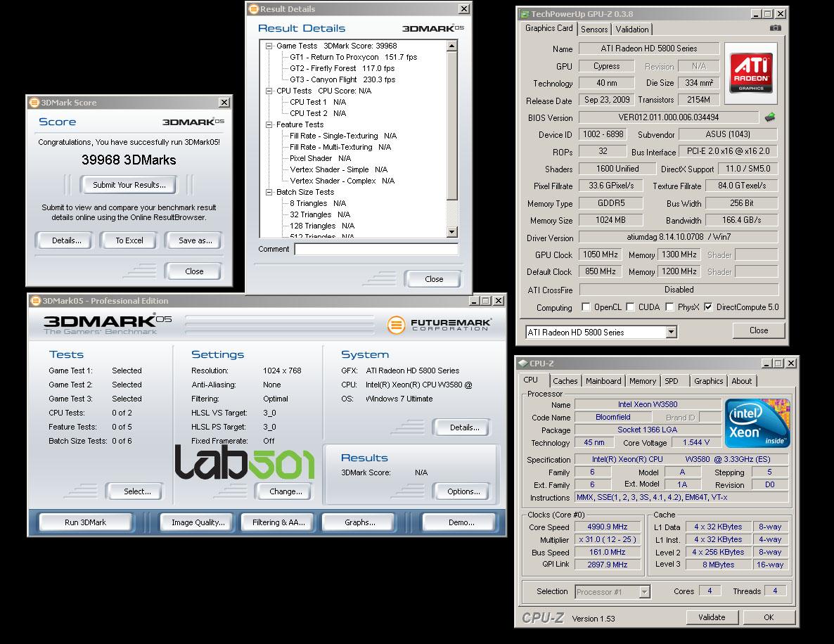The width and height of the screenshot is (834, 644).
Task: Collapse the CPU Tests tree node
Action: point(269,91)
